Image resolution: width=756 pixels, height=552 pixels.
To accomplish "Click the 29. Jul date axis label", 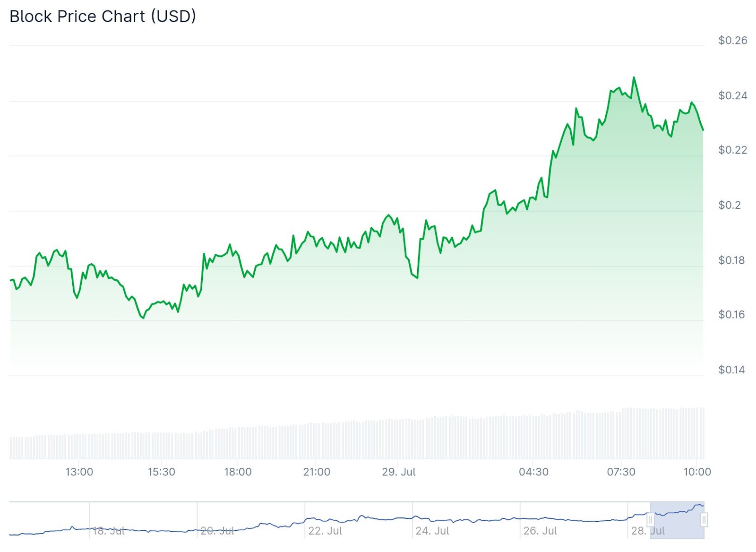I will [399, 472].
